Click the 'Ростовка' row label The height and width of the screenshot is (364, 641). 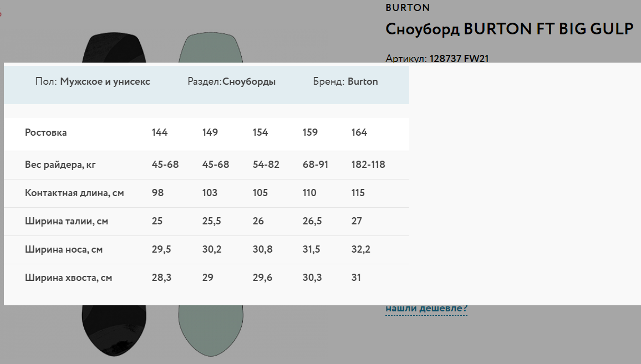tap(46, 132)
